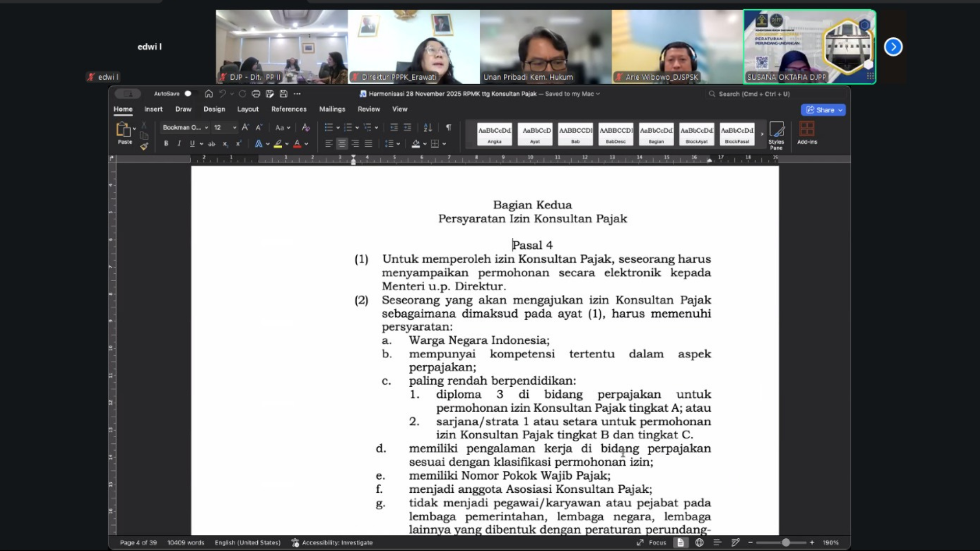
Task: Toggle center alignment button
Action: [341, 144]
